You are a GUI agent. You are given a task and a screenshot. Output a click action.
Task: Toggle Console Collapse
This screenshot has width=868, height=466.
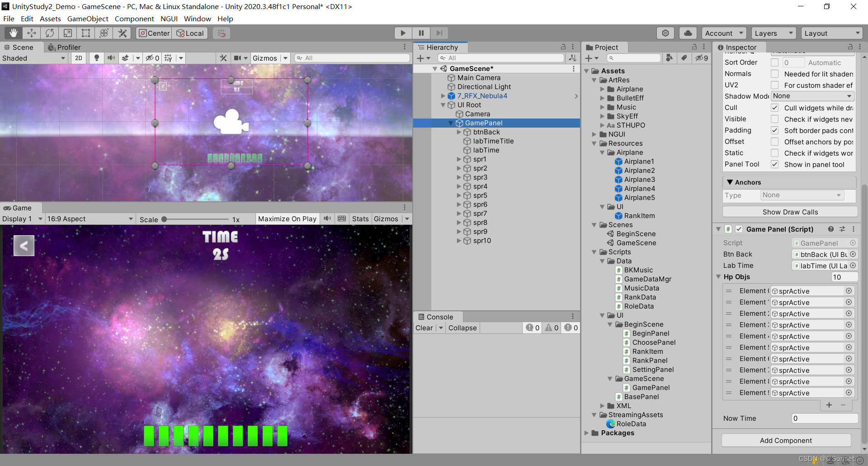coord(462,328)
